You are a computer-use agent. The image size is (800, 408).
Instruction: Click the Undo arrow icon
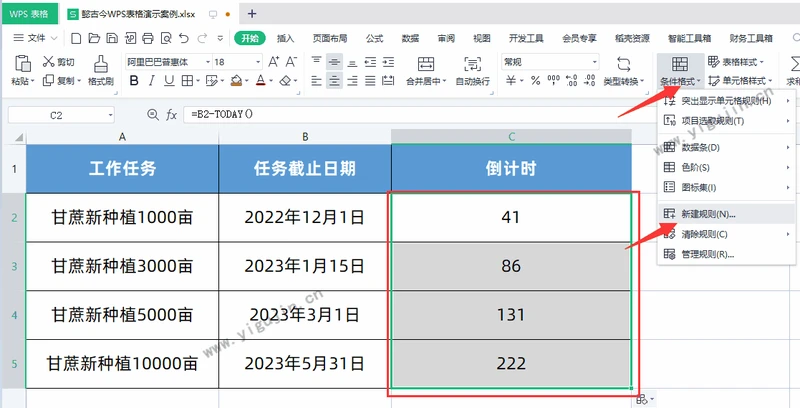tap(184, 38)
